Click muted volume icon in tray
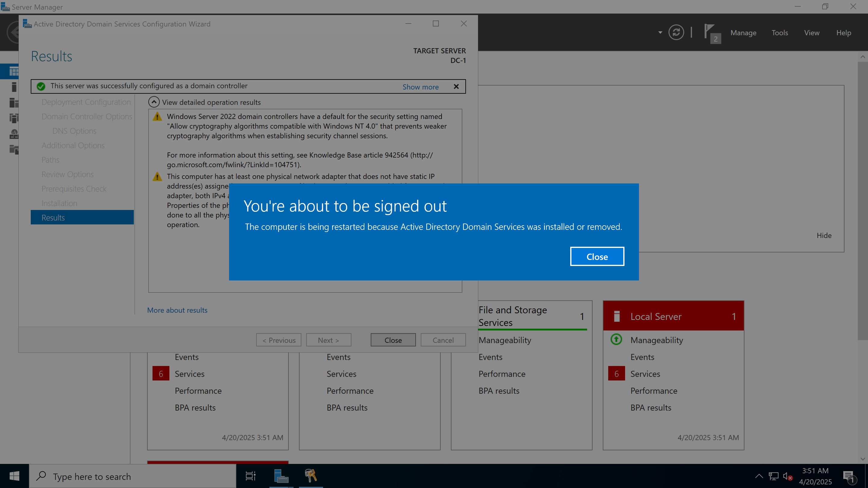 tap(788, 476)
